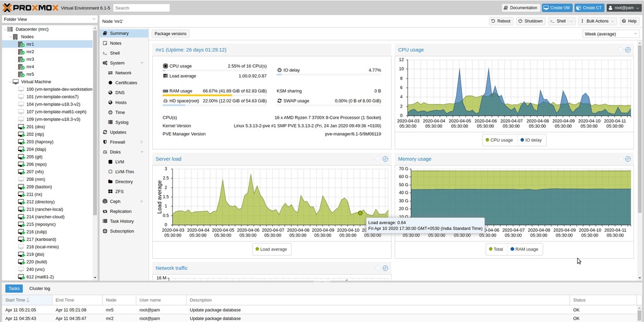Open the Shell button dropdown arrow
Viewport: 644px width, 322px height.
tap(571, 21)
